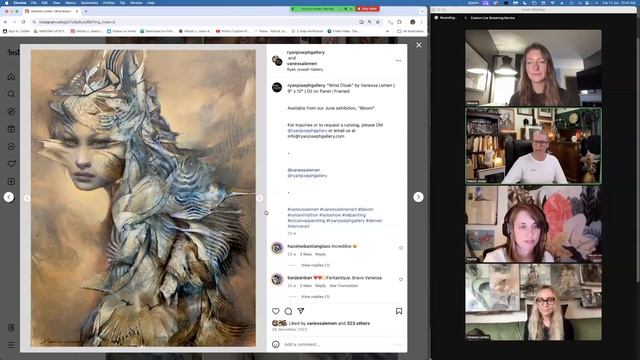This screenshot has width=640, height=360.
Task: Open hazelsebastianglass profile avatar
Action: pyautogui.click(x=277, y=248)
